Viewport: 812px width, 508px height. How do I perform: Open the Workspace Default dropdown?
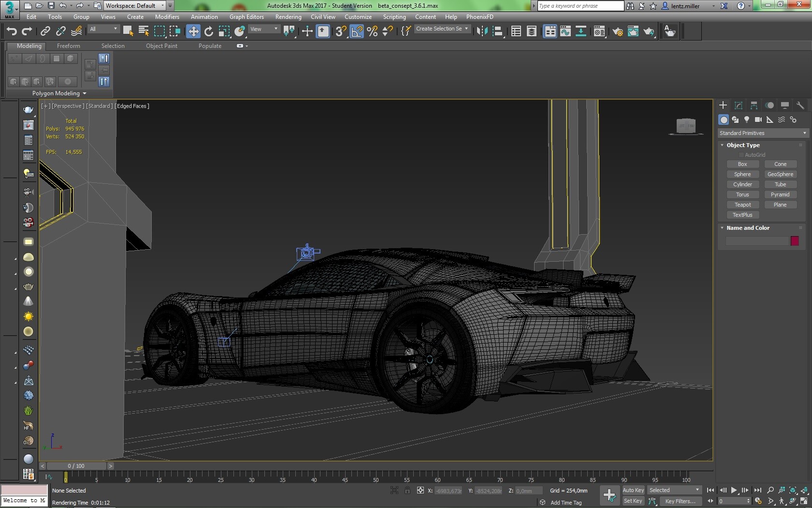coord(135,6)
